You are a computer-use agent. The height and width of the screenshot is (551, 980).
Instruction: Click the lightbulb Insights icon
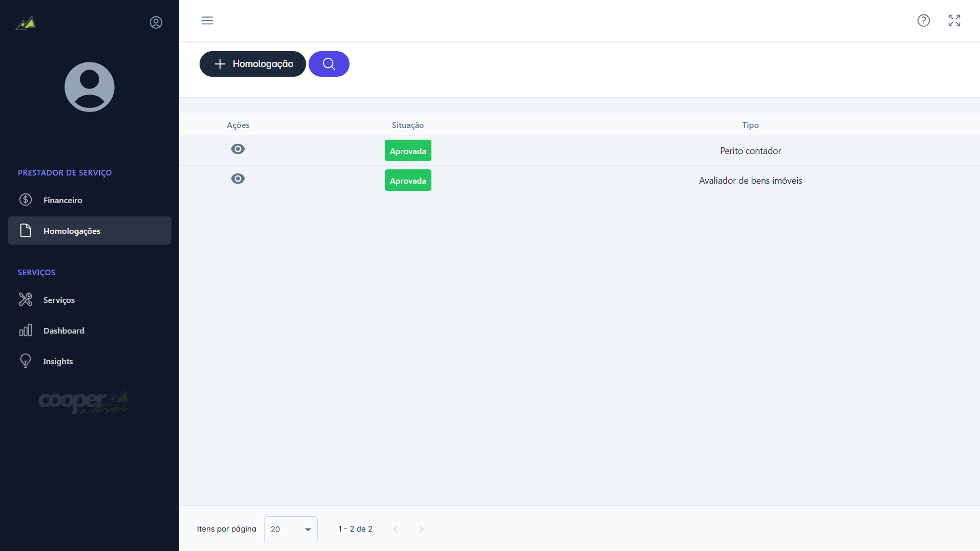click(x=26, y=361)
